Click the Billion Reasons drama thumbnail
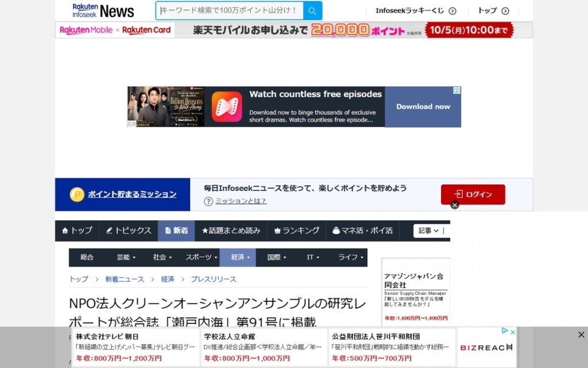The height and width of the screenshot is (368, 588). 166,106
